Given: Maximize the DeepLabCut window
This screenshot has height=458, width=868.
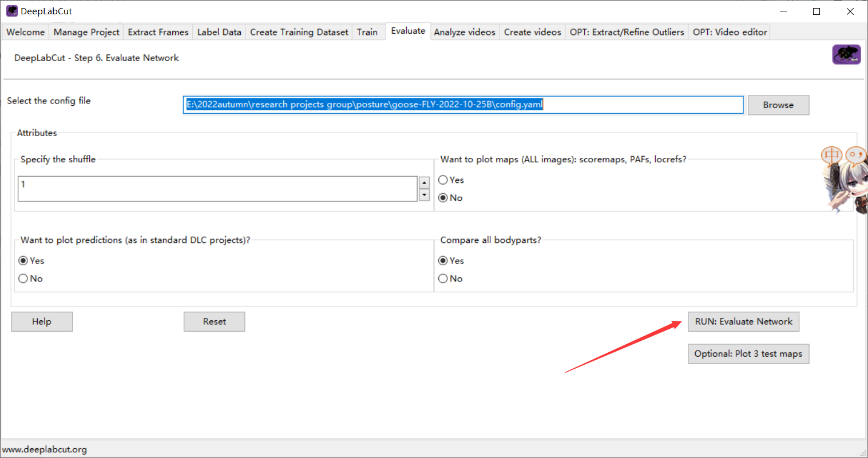Looking at the screenshot, I should (x=817, y=11).
